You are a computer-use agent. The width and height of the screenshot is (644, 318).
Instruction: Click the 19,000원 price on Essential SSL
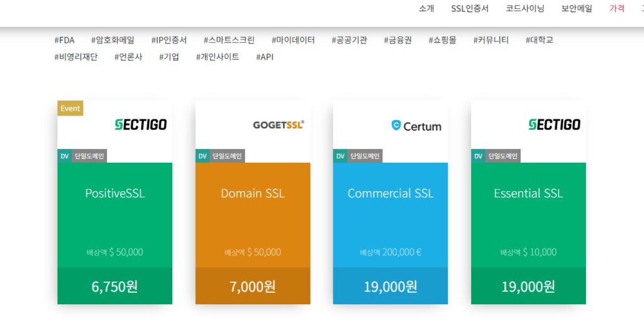pyautogui.click(x=528, y=287)
